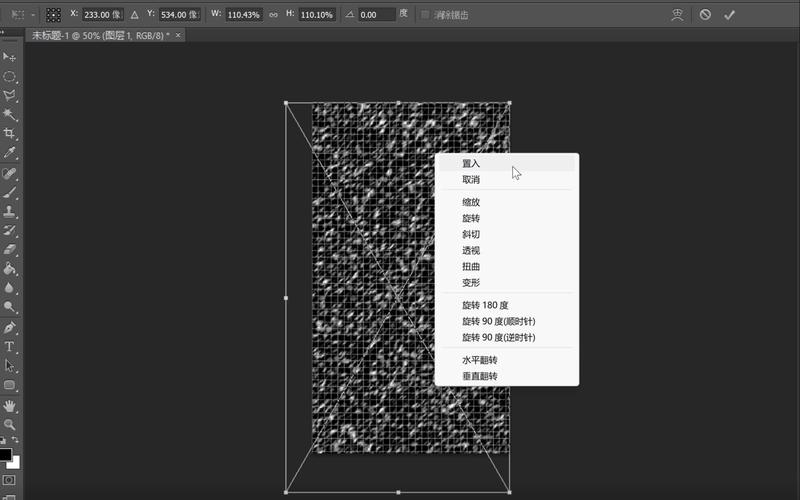Select the Crop tool
The height and width of the screenshot is (500, 800).
pos(9,134)
